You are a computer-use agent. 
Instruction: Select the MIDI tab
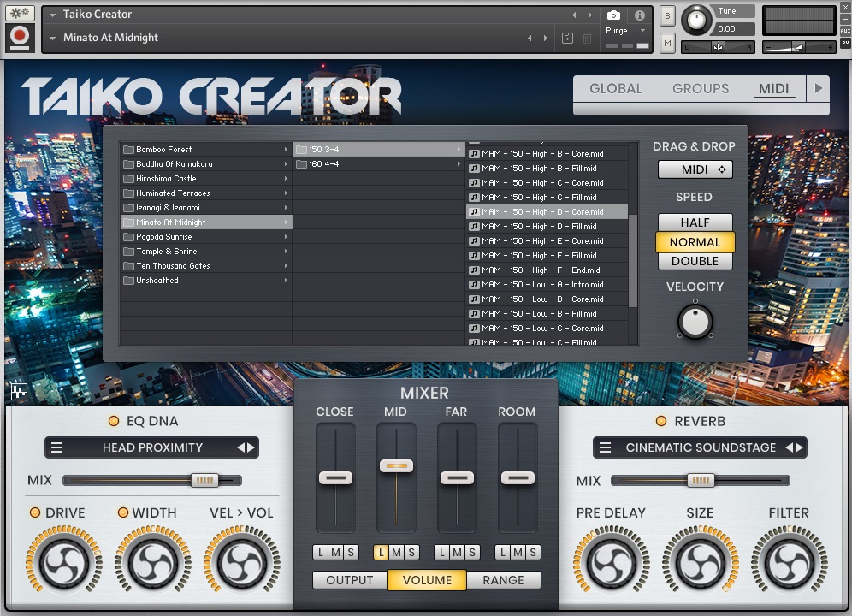(774, 89)
